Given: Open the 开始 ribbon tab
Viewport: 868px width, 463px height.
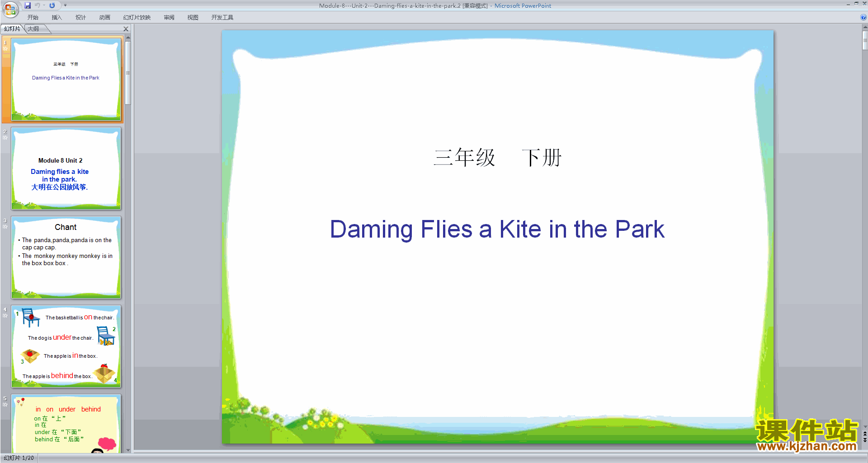Looking at the screenshot, I should pyautogui.click(x=33, y=18).
